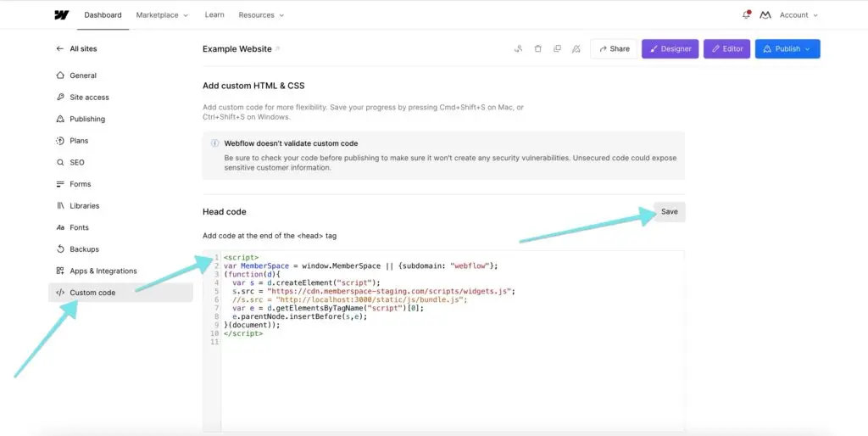Click the General home icon
The width and height of the screenshot is (868, 436).
[x=60, y=75]
